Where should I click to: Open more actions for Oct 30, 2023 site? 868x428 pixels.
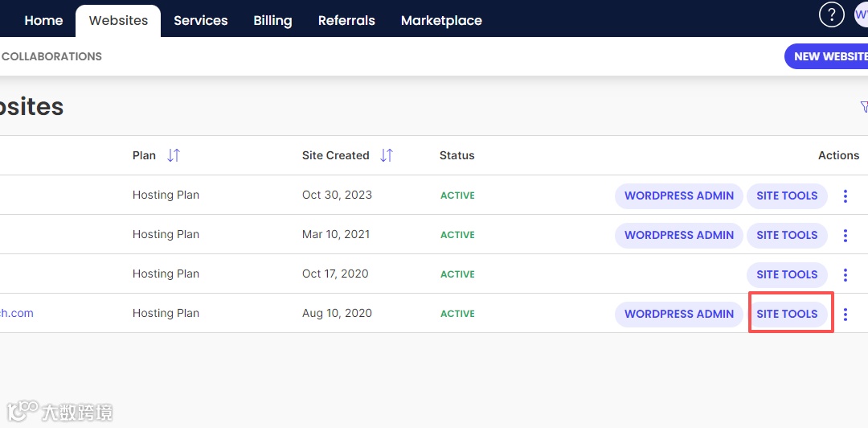[x=845, y=195]
